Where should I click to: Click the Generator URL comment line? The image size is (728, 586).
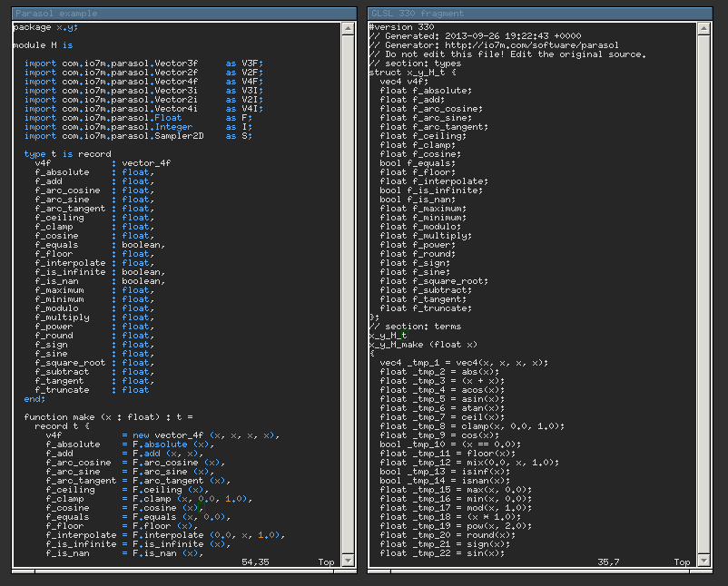(x=494, y=45)
